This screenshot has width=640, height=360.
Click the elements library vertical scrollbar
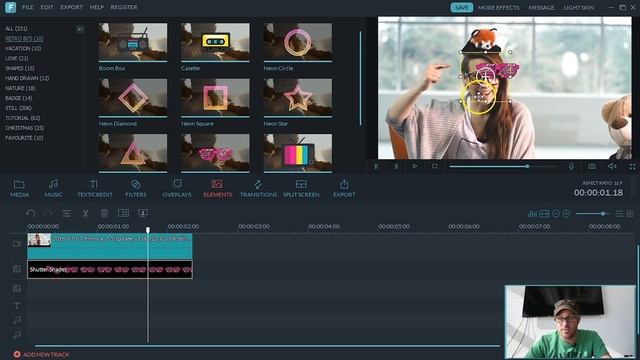(360, 78)
